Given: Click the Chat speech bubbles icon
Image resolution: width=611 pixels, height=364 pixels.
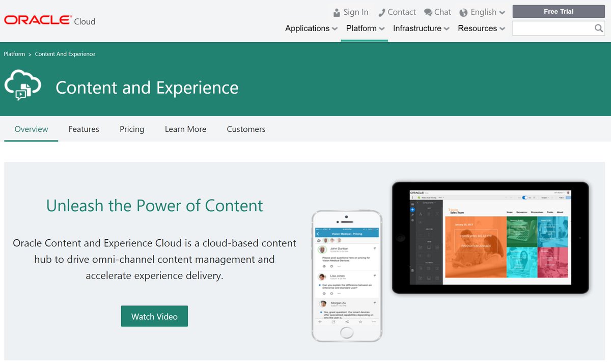Looking at the screenshot, I should coord(428,12).
